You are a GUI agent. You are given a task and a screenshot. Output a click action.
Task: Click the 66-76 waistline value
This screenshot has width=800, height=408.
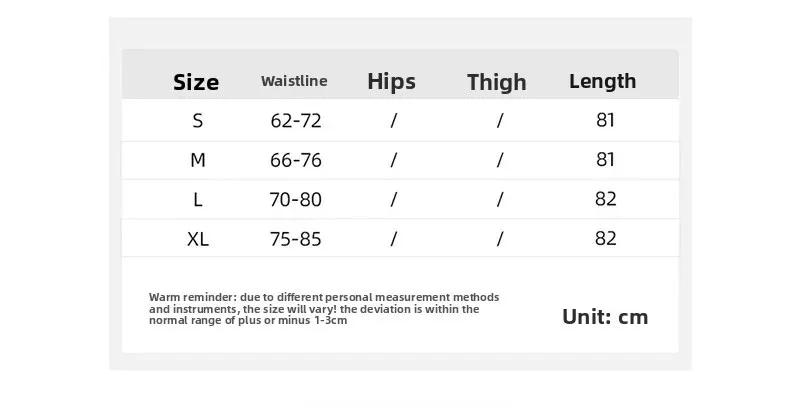296,160
